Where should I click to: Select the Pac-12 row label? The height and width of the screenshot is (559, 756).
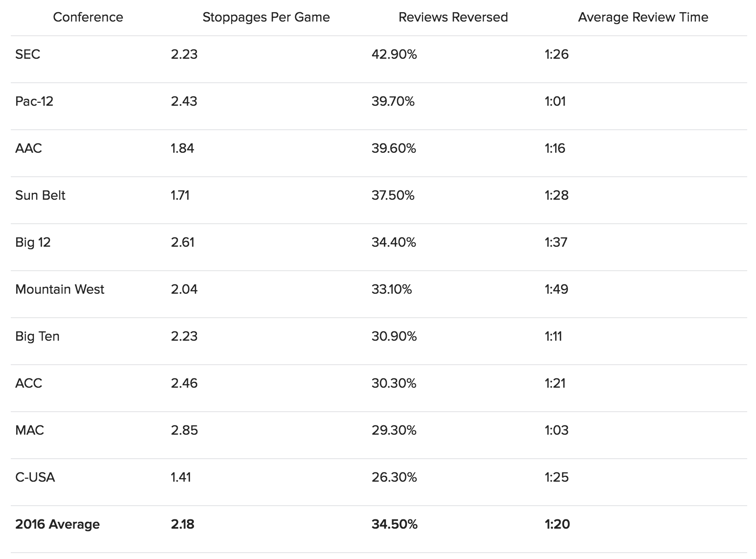[x=34, y=101]
